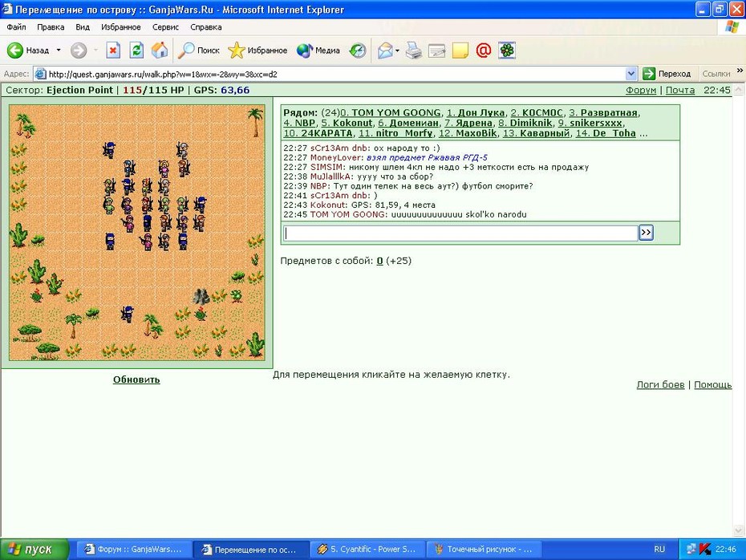Click the red @ toolbar icon
Screen dimensions: 746x560
[484, 50]
